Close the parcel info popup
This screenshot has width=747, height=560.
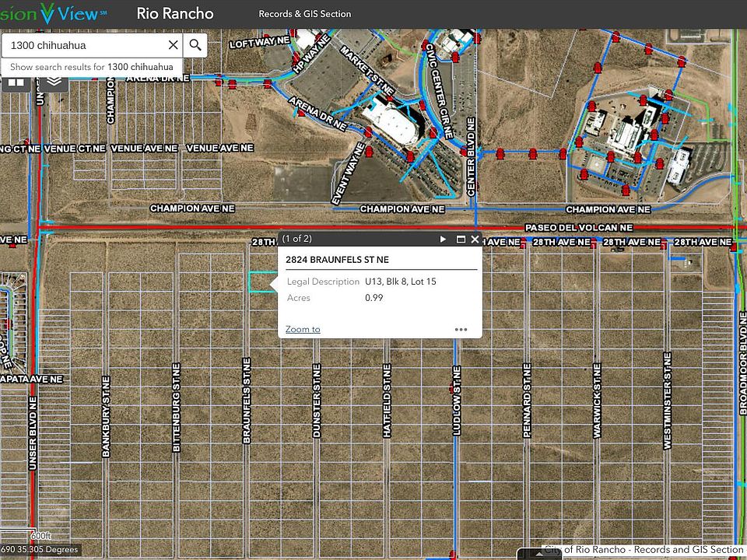[x=475, y=239]
